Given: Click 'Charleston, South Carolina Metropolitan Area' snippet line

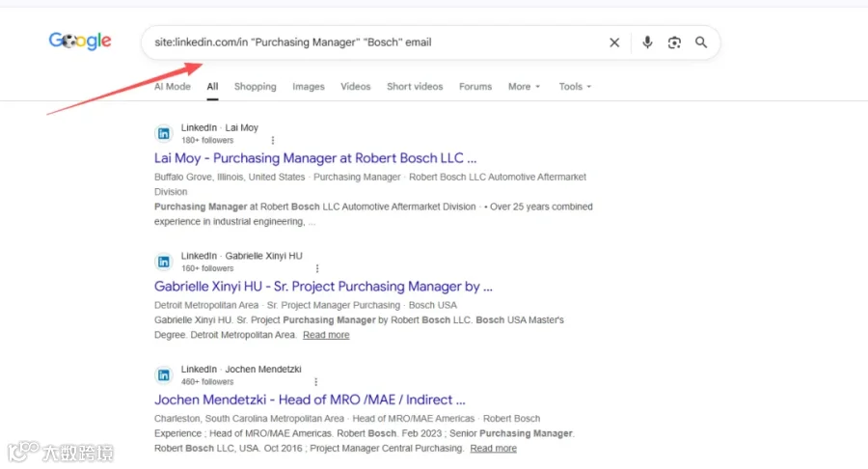Looking at the screenshot, I should (x=249, y=419).
